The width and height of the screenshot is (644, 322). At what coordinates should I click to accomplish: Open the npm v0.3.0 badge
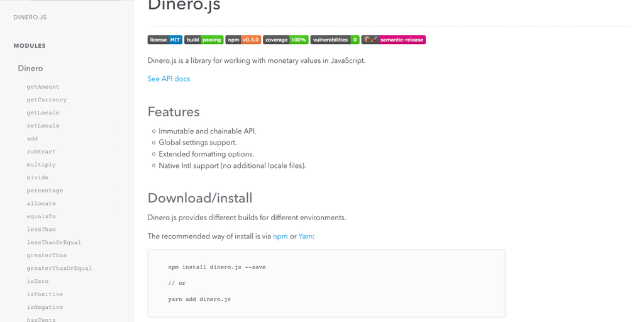click(x=243, y=40)
